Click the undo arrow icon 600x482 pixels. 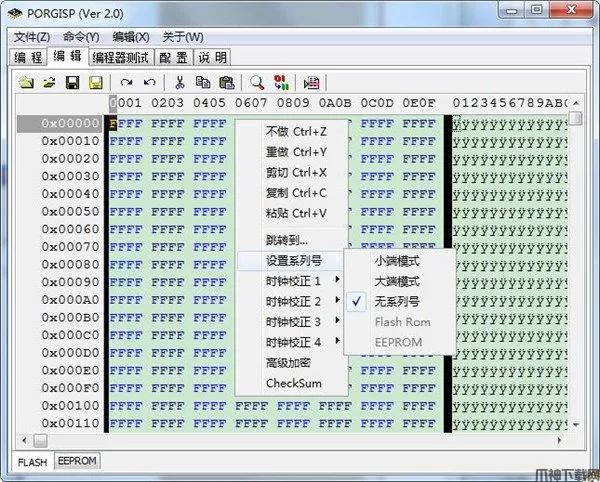point(150,82)
